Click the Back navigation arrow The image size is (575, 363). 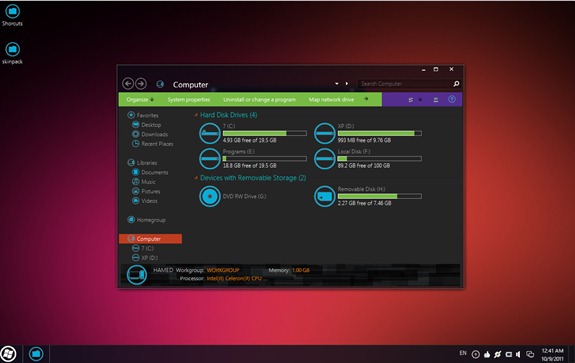click(x=128, y=84)
